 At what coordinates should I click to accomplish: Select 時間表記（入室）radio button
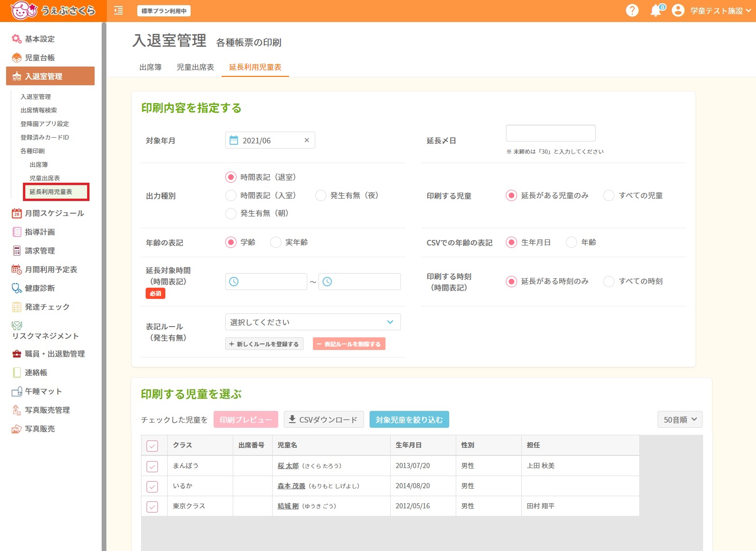(231, 195)
